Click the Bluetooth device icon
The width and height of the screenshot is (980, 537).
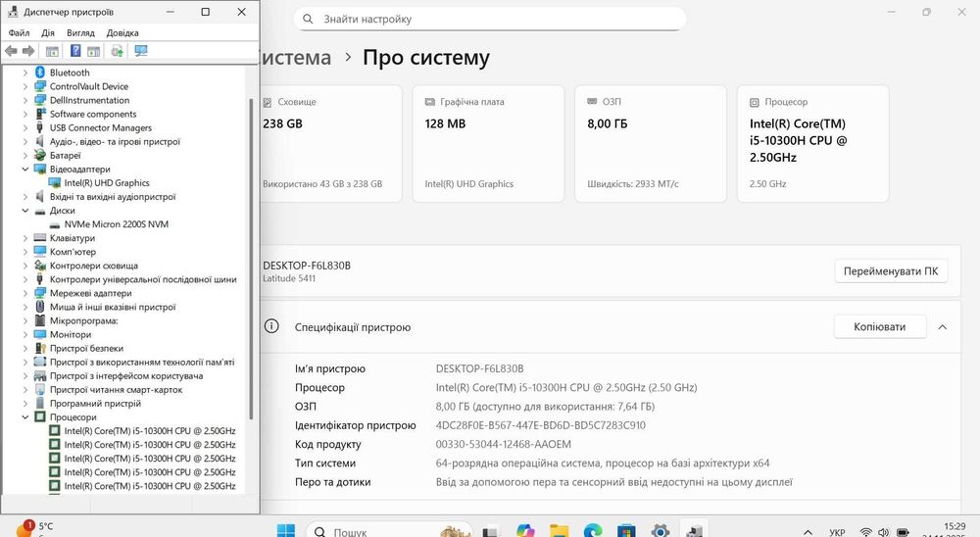pos(40,73)
